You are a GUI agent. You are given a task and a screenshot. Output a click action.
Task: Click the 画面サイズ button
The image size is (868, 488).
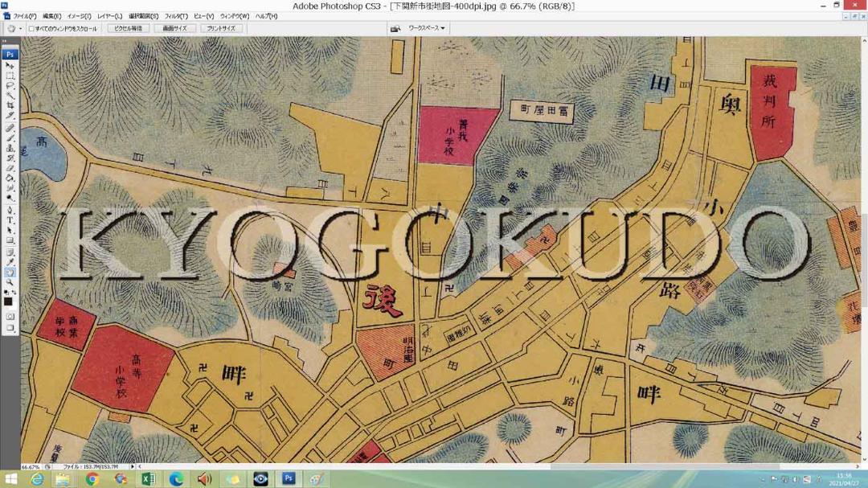click(175, 28)
